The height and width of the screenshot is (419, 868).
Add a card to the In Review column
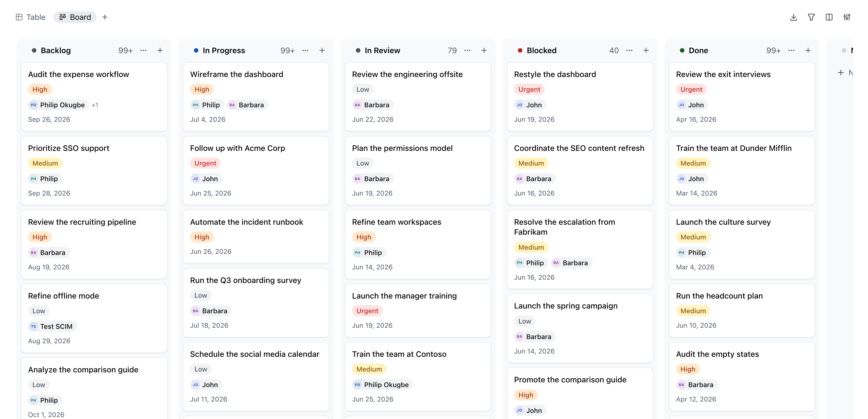pos(484,51)
